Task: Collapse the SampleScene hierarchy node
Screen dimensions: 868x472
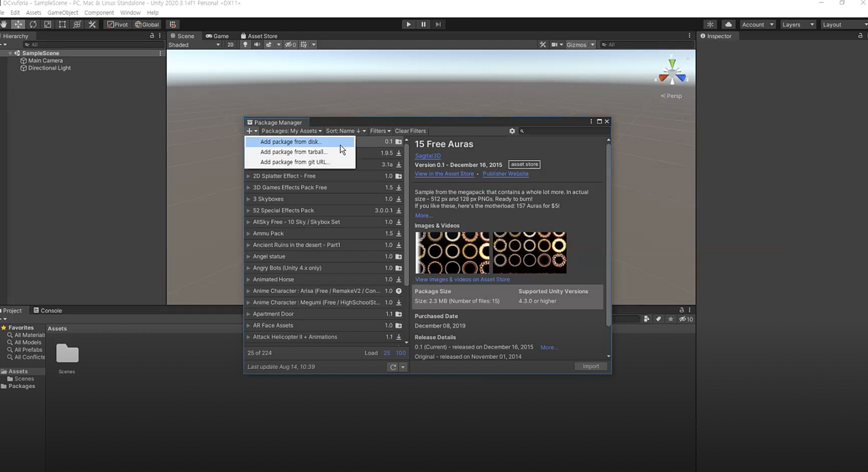Action: coord(10,53)
